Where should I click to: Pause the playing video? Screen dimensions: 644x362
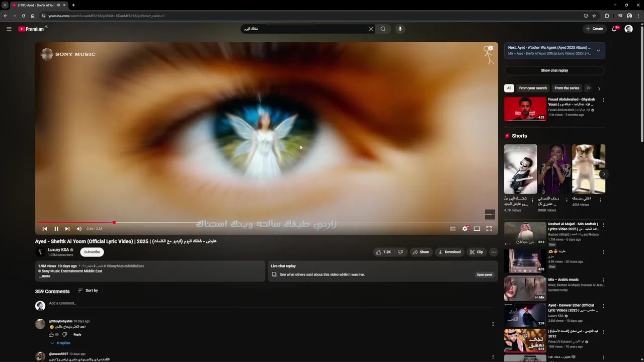tap(56, 229)
